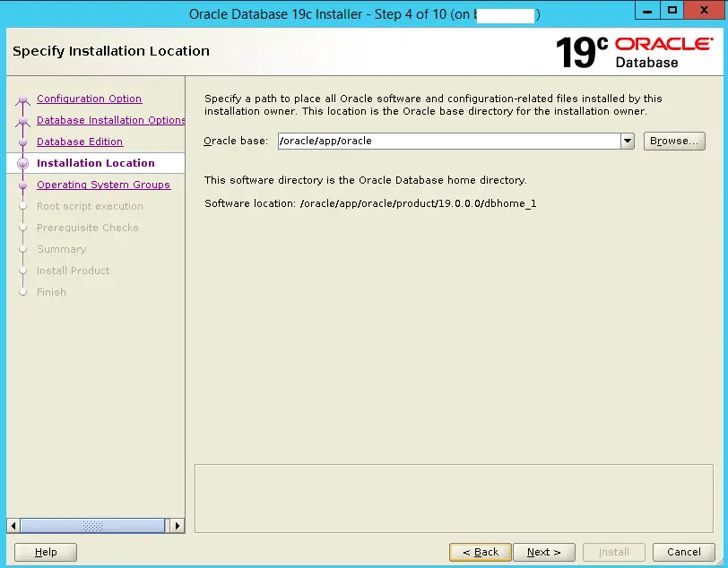Click the Prerequisite Checks step label

(x=88, y=228)
